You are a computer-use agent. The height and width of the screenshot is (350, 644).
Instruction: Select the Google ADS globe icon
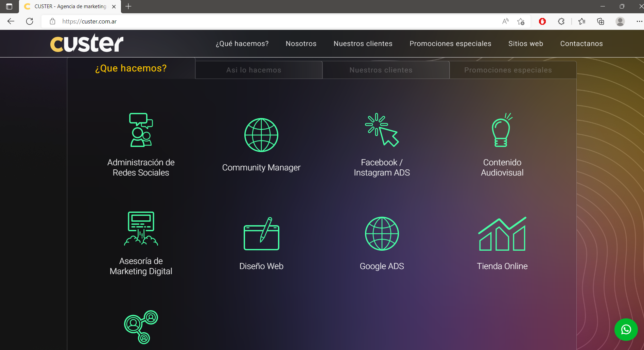(x=382, y=234)
